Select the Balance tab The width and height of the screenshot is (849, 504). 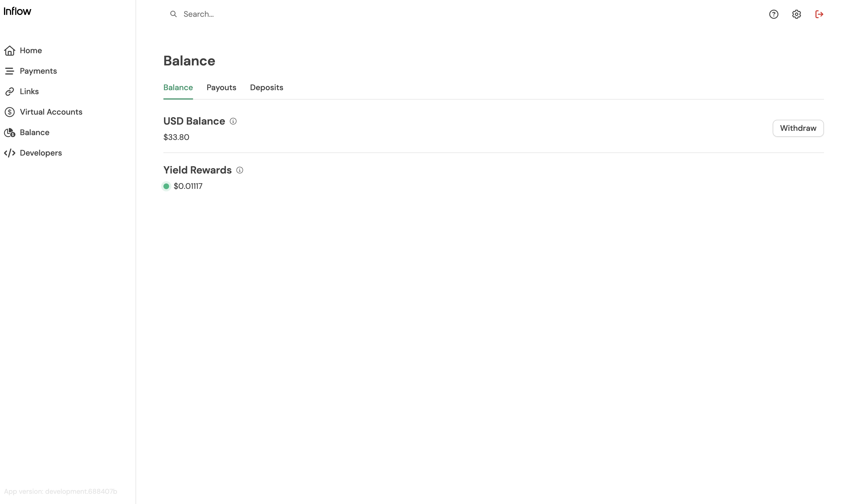click(178, 88)
